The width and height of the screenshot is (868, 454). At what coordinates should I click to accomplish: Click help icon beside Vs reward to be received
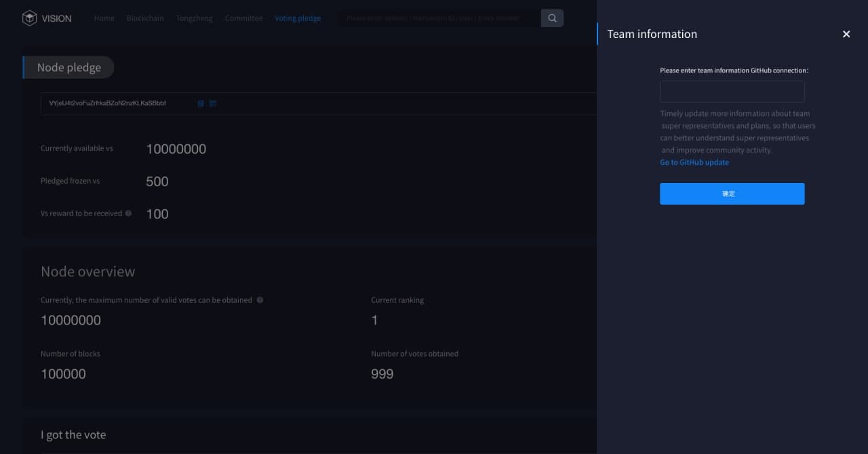pyautogui.click(x=129, y=213)
